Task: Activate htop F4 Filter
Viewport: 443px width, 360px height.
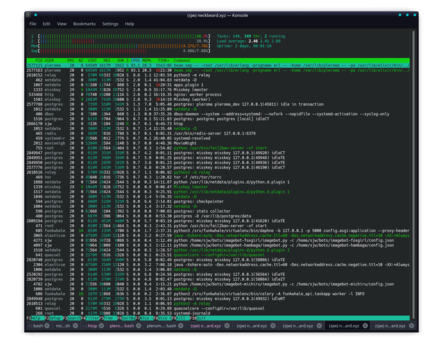Action: pyautogui.click(x=90, y=318)
